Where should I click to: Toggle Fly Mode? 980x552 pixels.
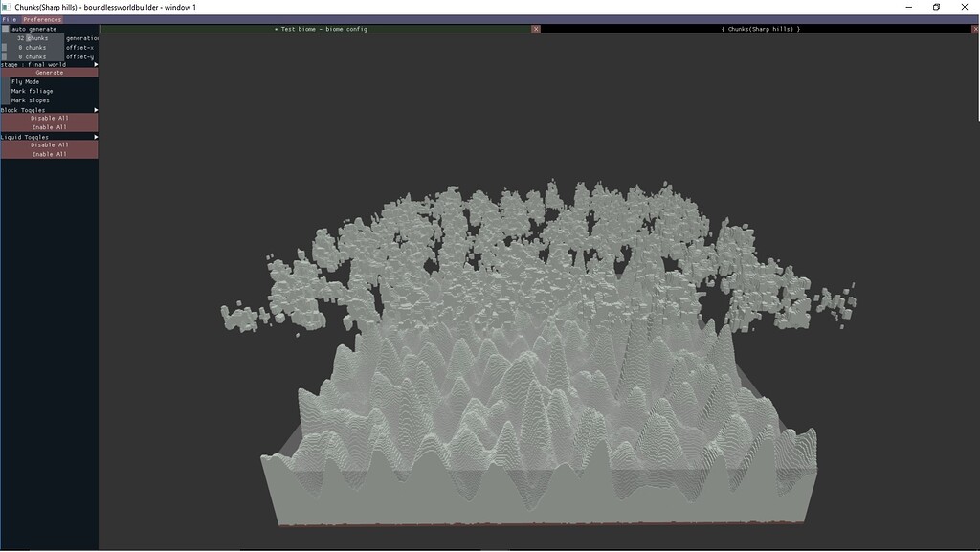(24, 81)
